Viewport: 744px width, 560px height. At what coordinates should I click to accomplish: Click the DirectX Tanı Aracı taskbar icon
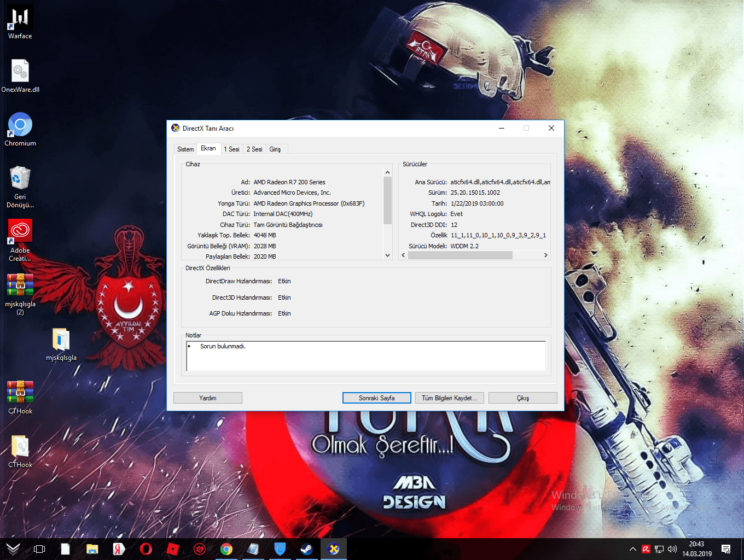pos(334,549)
